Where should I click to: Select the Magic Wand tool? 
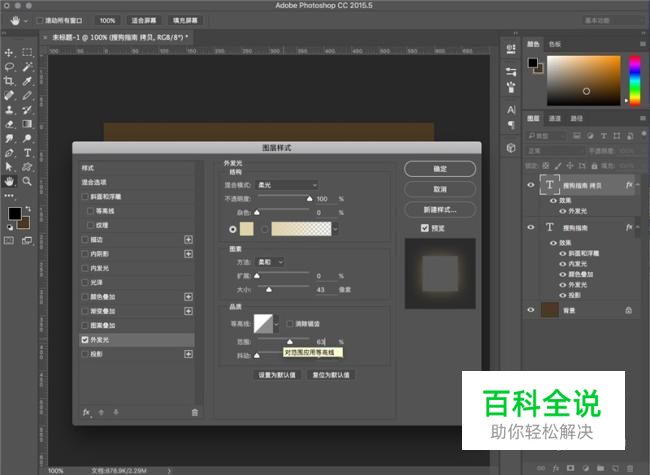27,67
